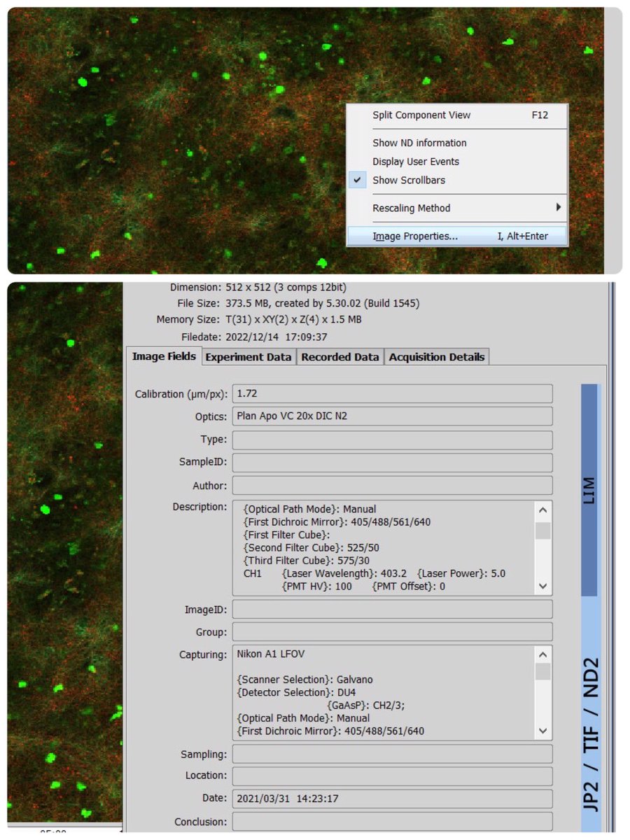The height and width of the screenshot is (840, 630).
Task: Focus the empty ImageID field
Action: 392,609
